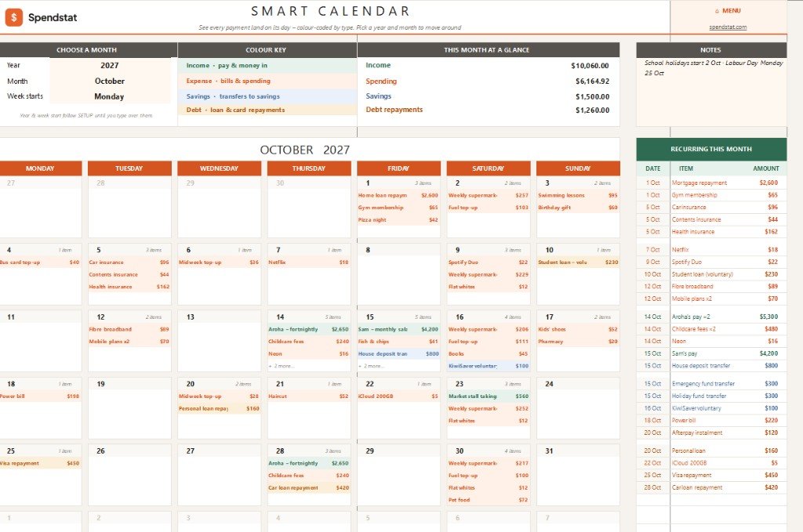This screenshot has width=803, height=532.
Task: Open the spendstat.com link
Action: 728,27
